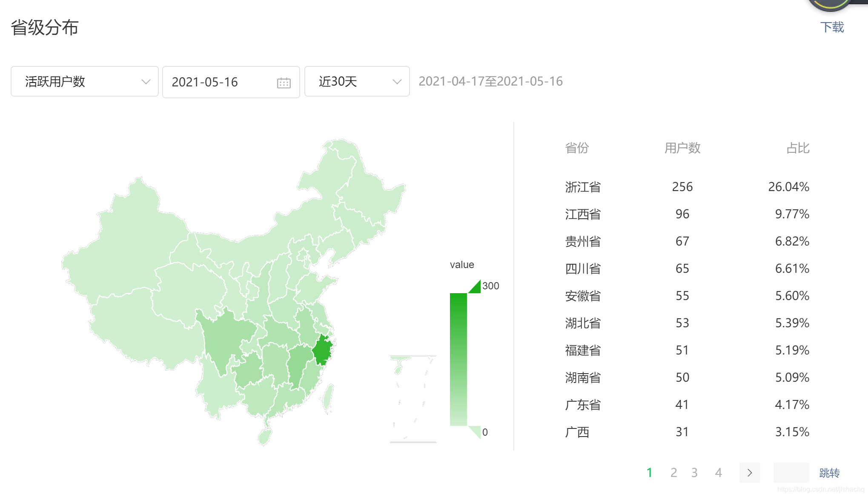
Task: Select the 广东省 row name
Action: (583, 405)
